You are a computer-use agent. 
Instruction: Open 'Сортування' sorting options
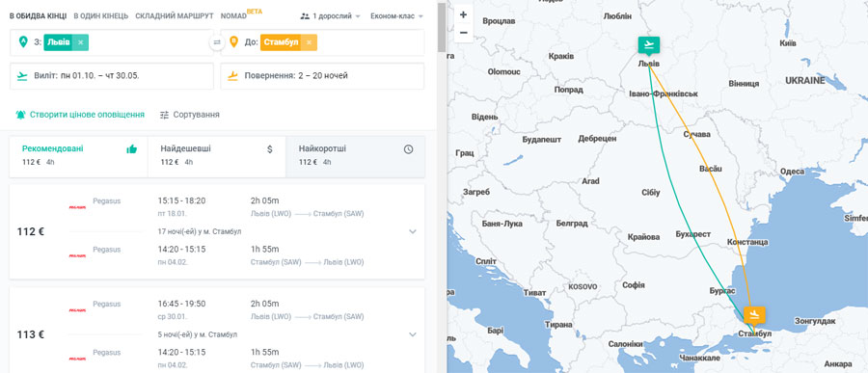tap(189, 115)
